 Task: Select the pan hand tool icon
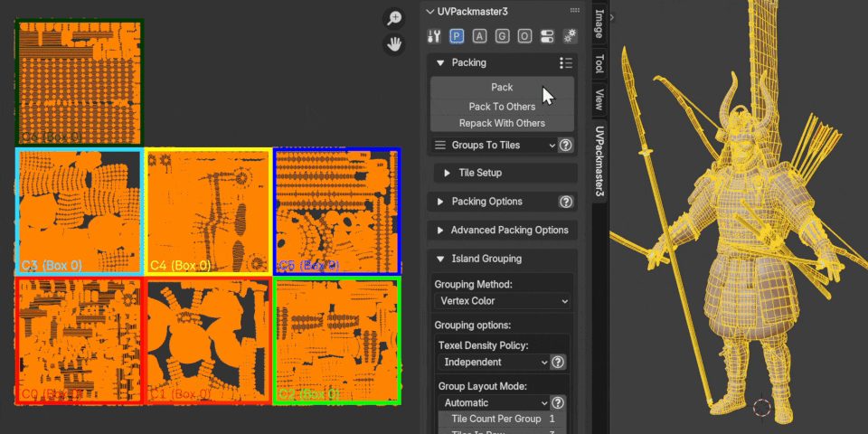393,44
